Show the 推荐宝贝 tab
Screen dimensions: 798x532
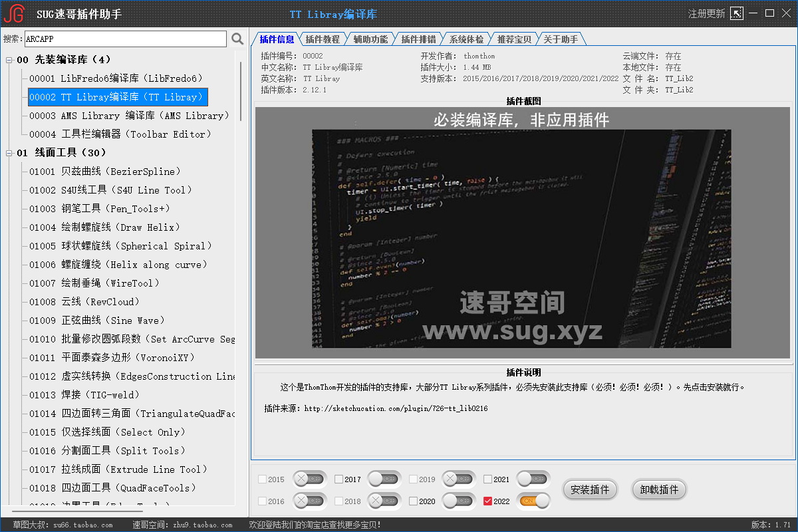(514, 39)
